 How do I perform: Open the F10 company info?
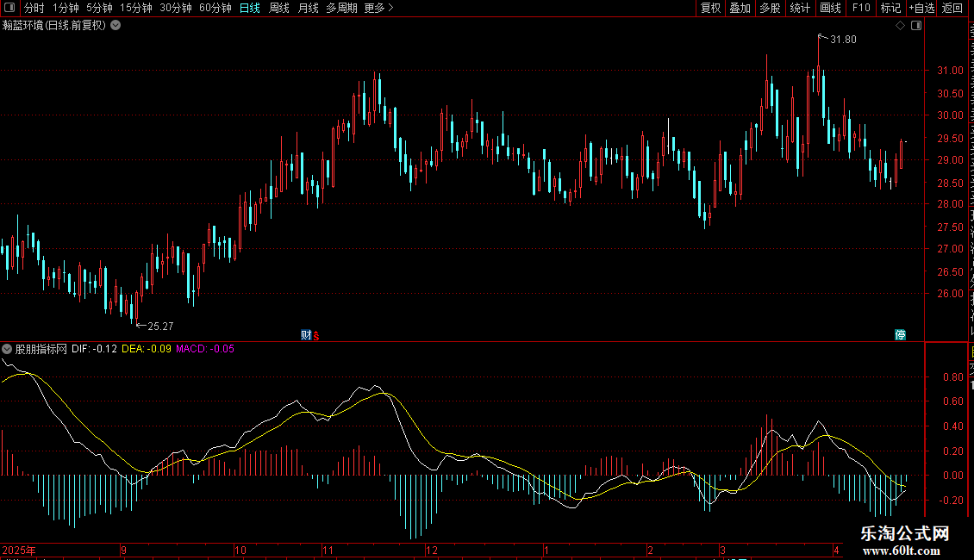click(861, 8)
